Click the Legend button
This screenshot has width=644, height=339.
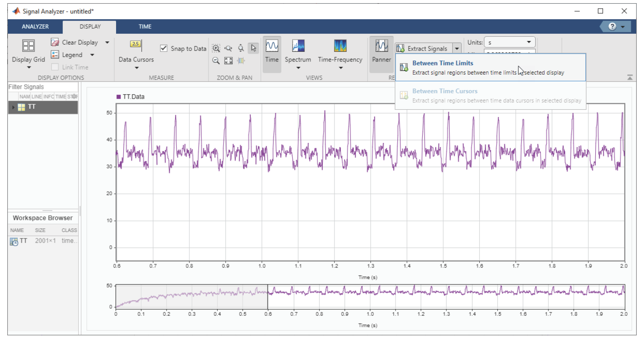(x=72, y=55)
